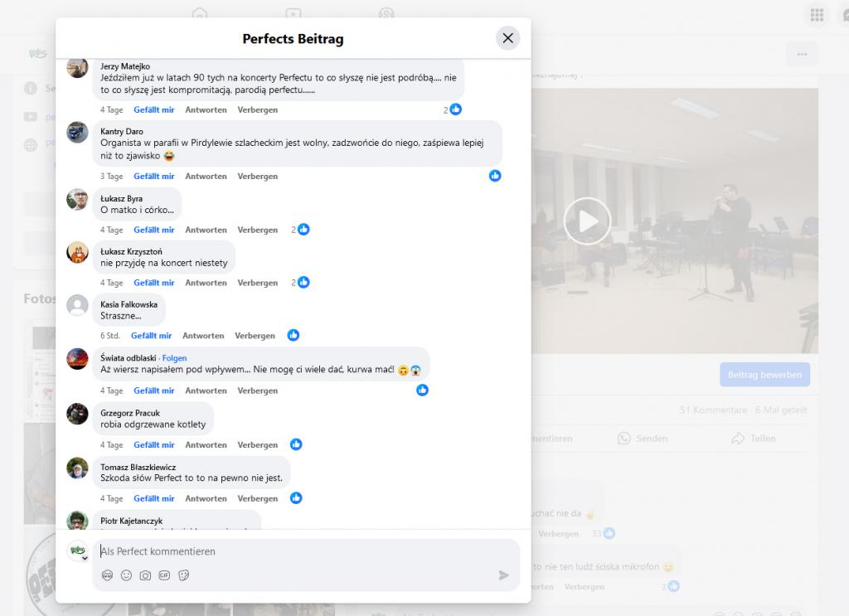This screenshot has width=849, height=616.
Task: Open the sticker picker in comment box
Action: click(183, 575)
